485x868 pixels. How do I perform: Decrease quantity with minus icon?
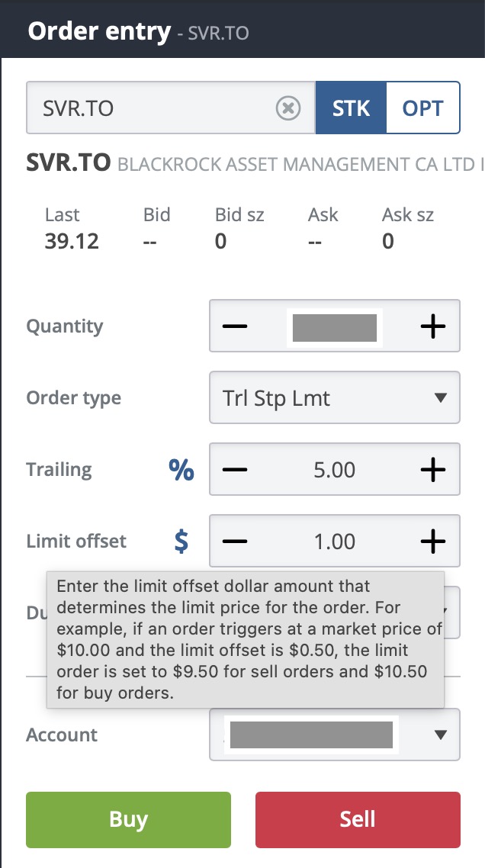(x=235, y=326)
